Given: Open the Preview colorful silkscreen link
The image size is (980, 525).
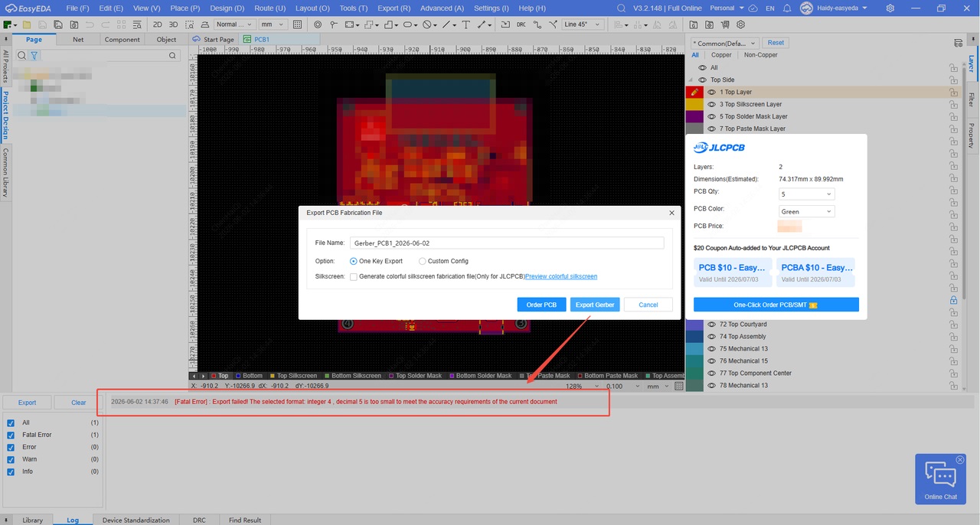Looking at the screenshot, I should tap(561, 276).
